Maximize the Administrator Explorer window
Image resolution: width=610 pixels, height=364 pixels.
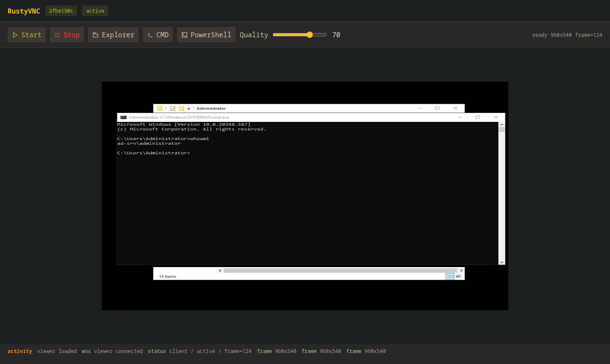pos(437,108)
